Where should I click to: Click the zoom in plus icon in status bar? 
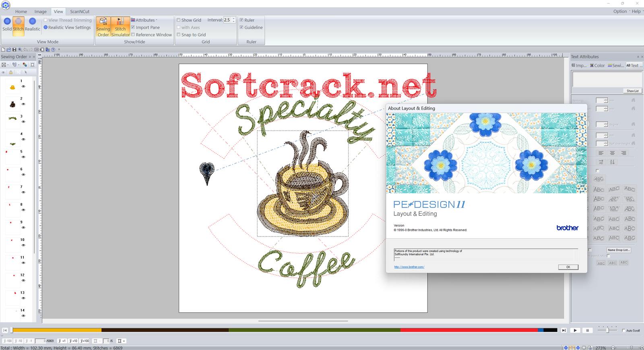tap(642, 348)
